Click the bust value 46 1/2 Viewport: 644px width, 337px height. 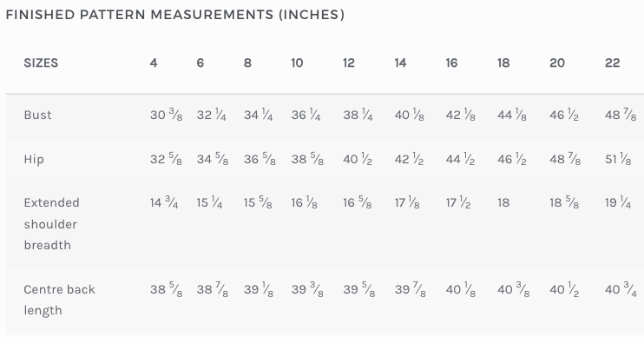pos(564,115)
